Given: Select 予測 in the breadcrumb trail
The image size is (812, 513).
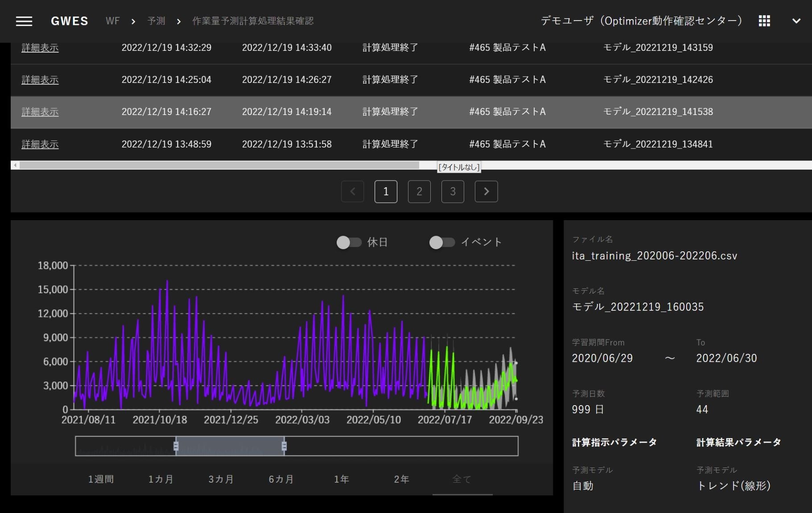Looking at the screenshot, I should [156, 21].
